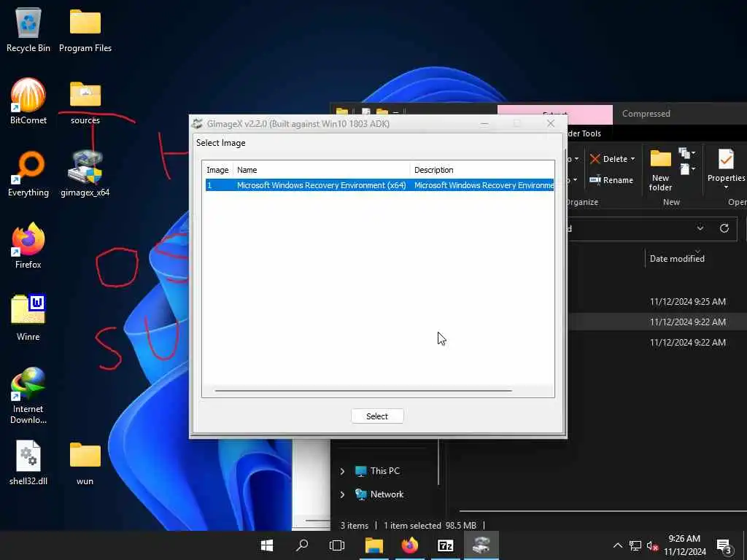This screenshot has width=747, height=560.
Task: Click Delete in the Explorer ribbon
Action: [x=608, y=159]
